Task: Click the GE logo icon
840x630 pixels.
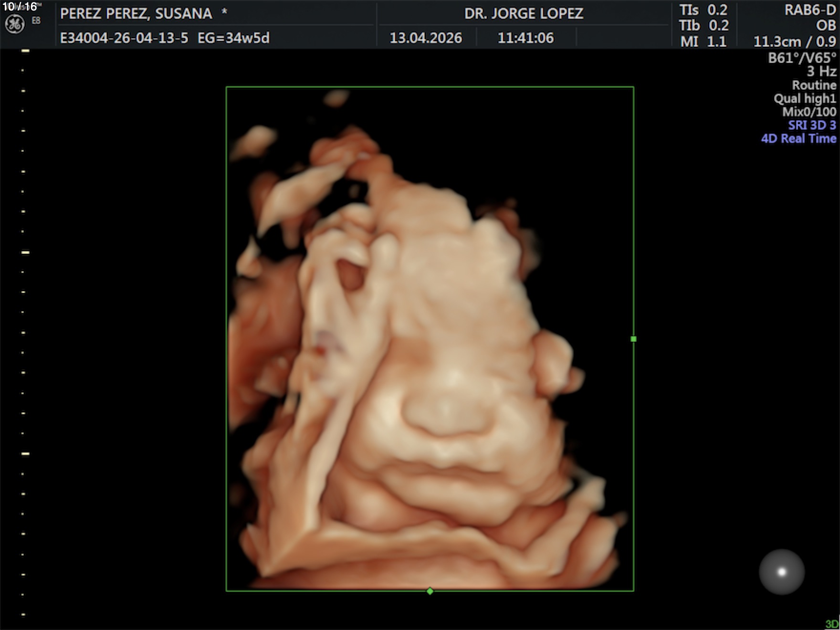Action: click(14, 24)
